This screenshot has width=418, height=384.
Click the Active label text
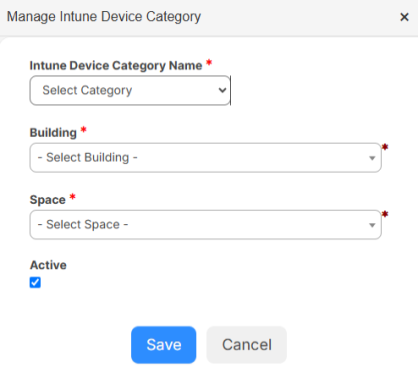(48, 265)
